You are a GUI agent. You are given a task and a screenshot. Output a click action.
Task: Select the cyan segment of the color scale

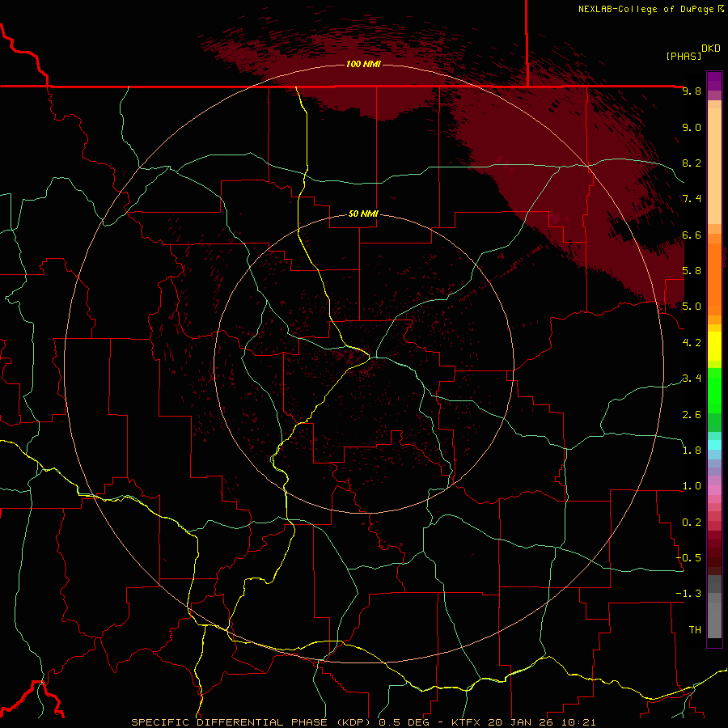pyautogui.click(x=714, y=445)
